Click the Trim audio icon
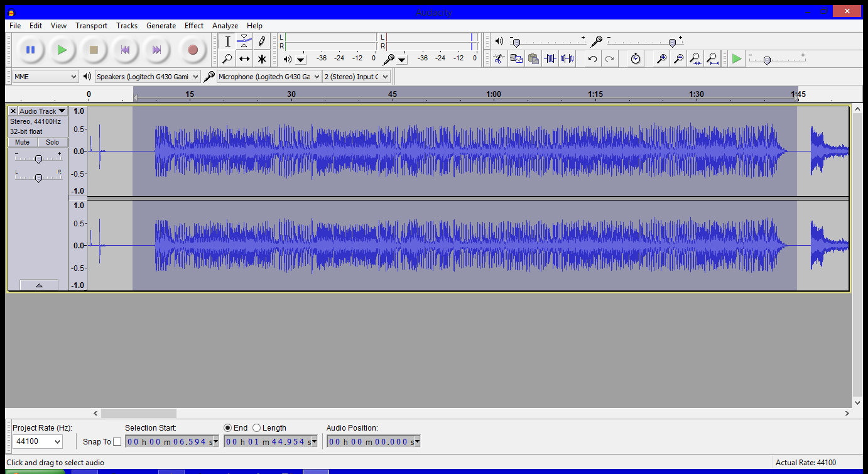The image size is (868, 474). coord(550,58)
